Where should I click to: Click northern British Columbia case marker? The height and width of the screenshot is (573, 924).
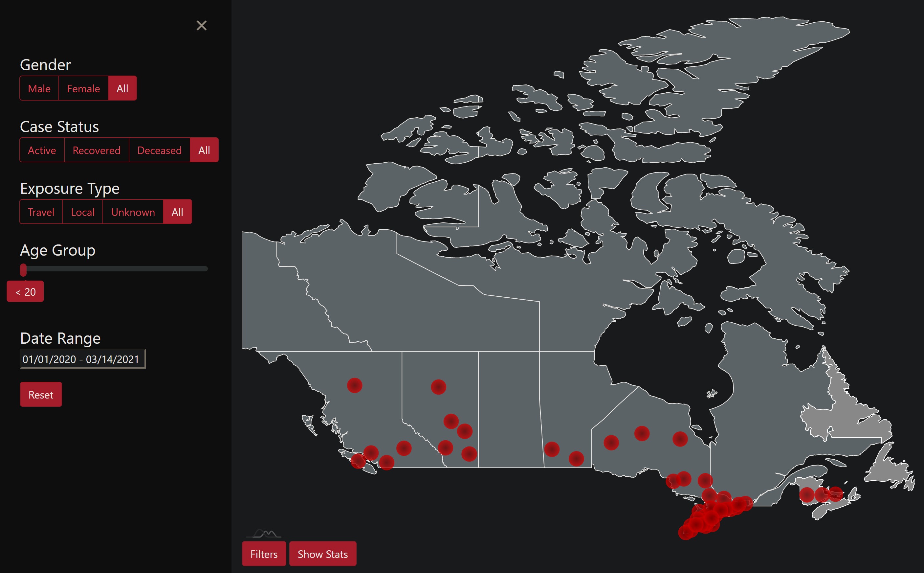pyautogui.click(x=354, y=385)
